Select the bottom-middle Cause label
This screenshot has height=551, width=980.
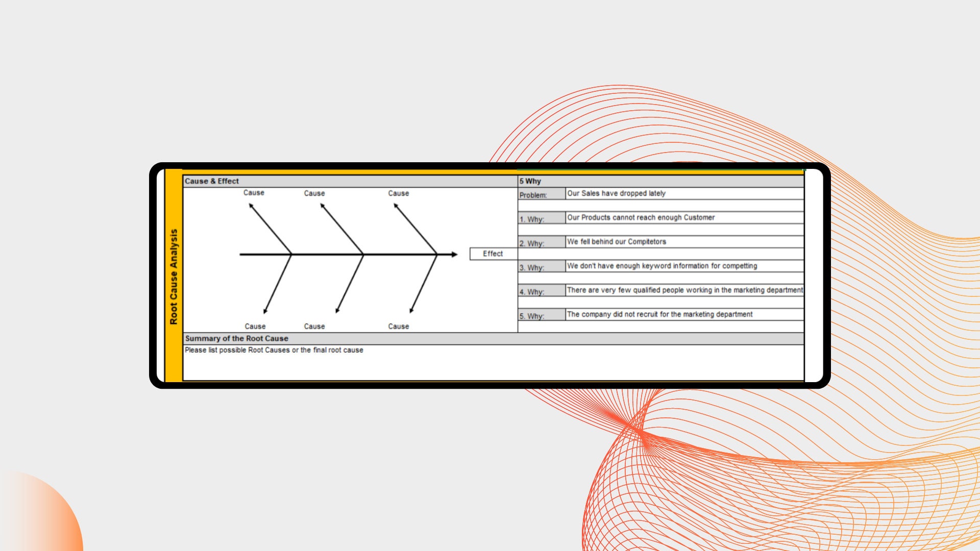tap(314, 326)
